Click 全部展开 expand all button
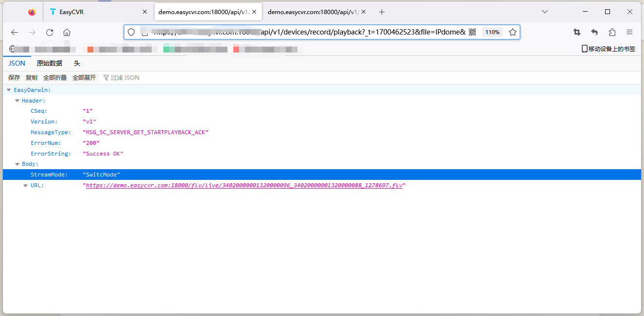 point(84,77)
